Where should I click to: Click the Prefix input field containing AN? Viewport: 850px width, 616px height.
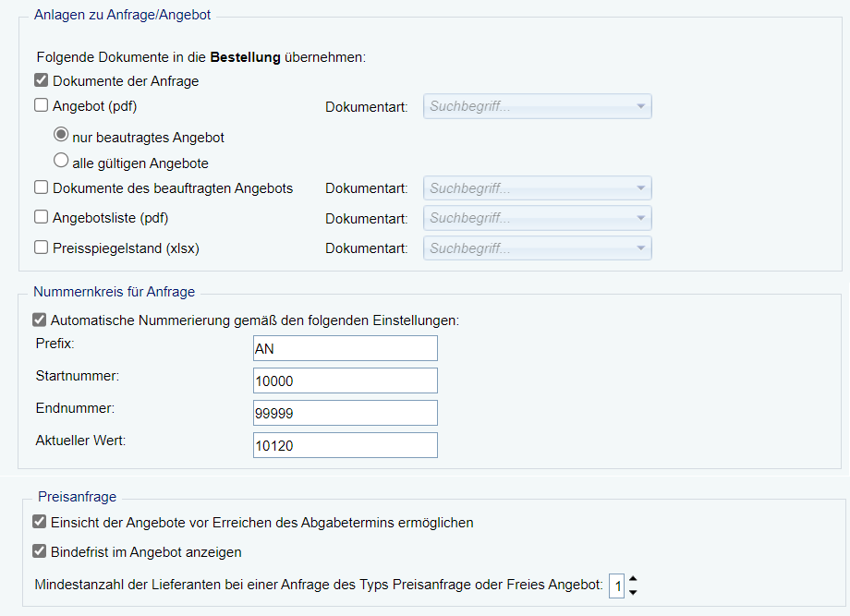[x=345, y=348]
